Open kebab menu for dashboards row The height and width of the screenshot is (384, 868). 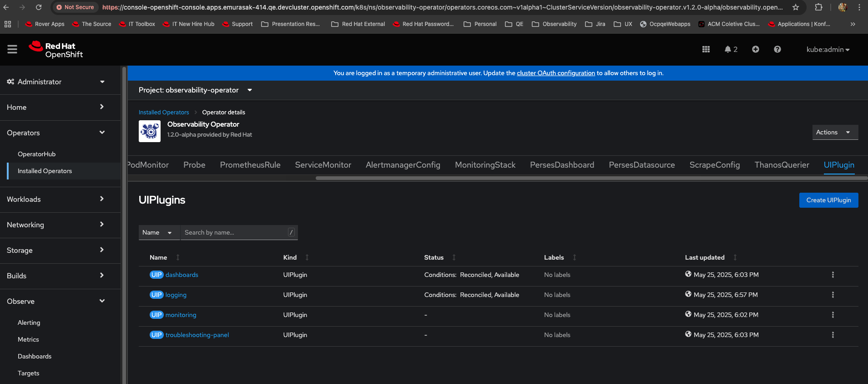(x=833, y=275)
